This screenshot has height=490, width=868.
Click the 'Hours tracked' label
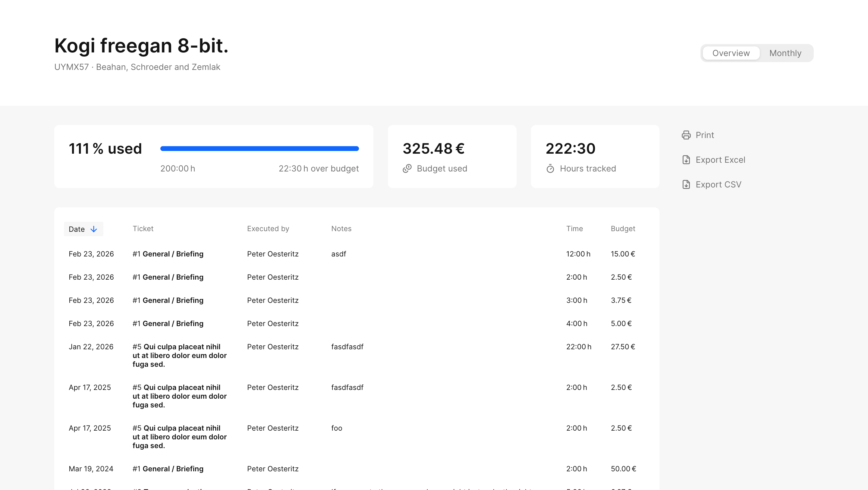click(x=588, y=168)
